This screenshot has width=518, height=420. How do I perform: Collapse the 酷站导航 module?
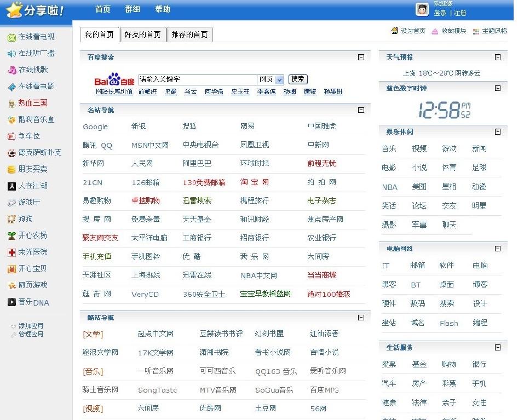(361, 318)
